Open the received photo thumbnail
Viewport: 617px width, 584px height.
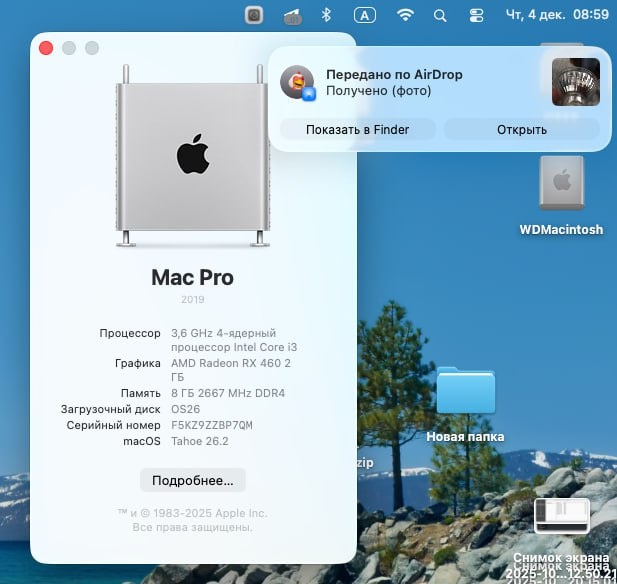(576, 82)
